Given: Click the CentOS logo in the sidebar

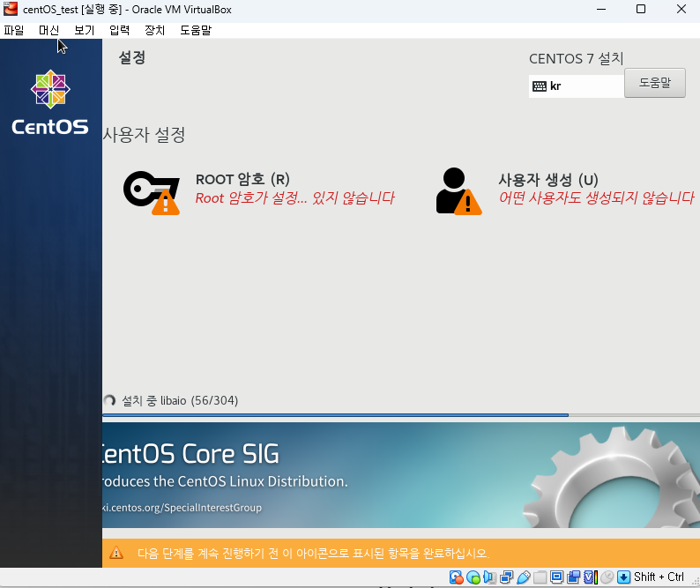Looking at the screenshot, I should click(x=50, y=102).
